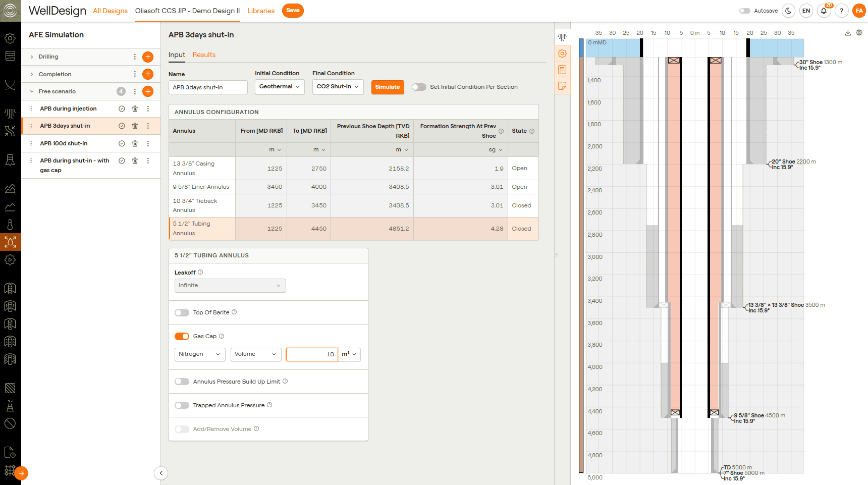The width and height of the screenshot is (868, 485).
Task: Edit gas cap volume value field
Action: pyautogui.click(x=311, y=354)
